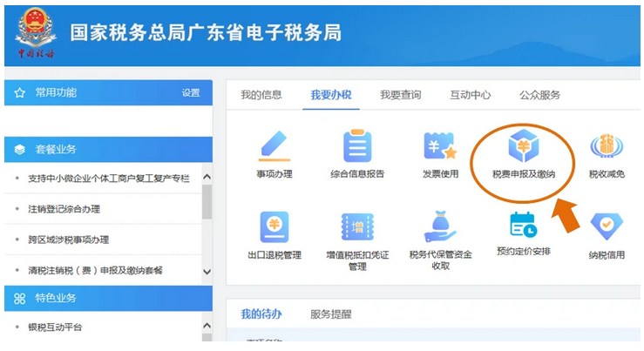Select the 我要办税 tab
This screenshot has height=351, width=644.
(331, 95)
